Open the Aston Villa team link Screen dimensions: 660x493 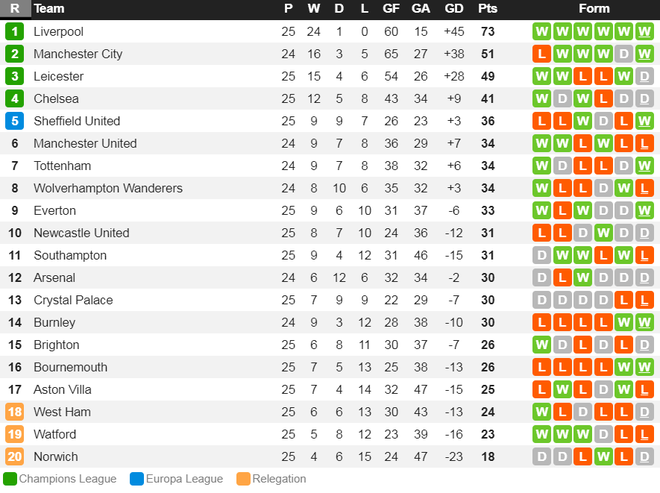[62, 390]
